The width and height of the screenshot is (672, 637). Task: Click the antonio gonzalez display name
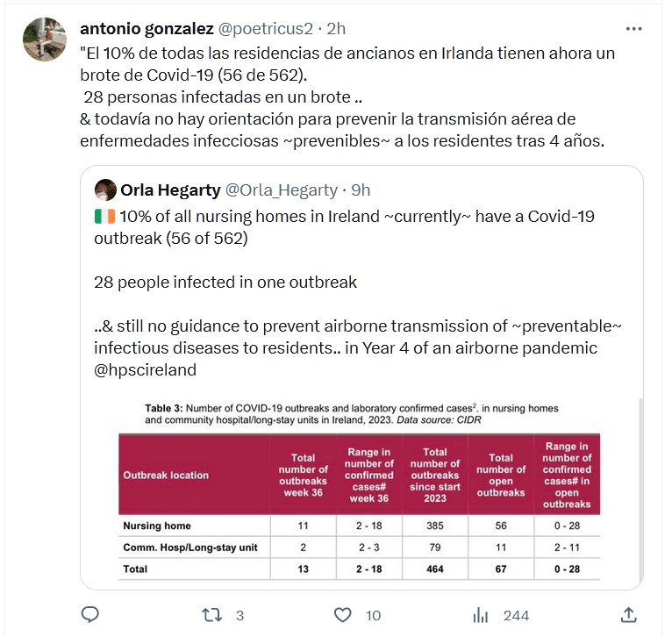click(146, 29)
